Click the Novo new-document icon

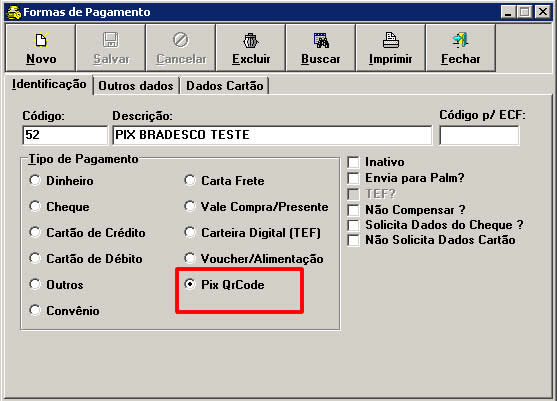pyautogui.click(x=40, y=40)
